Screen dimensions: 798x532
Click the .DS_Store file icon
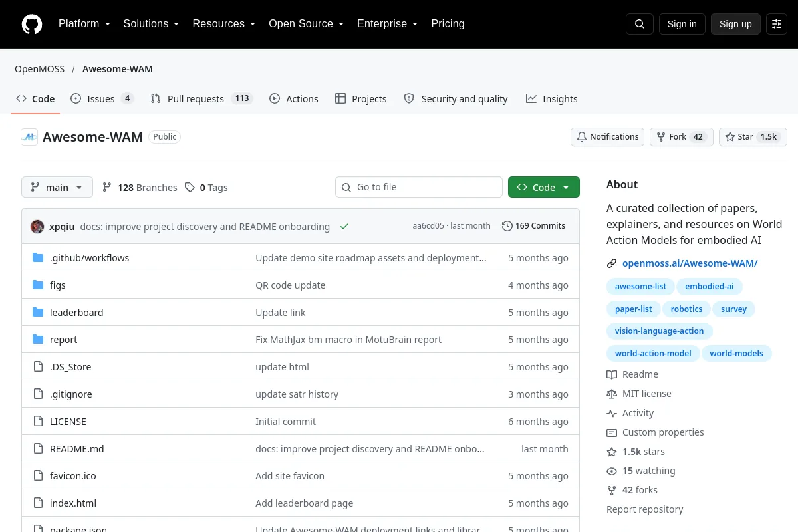(38, 367)
